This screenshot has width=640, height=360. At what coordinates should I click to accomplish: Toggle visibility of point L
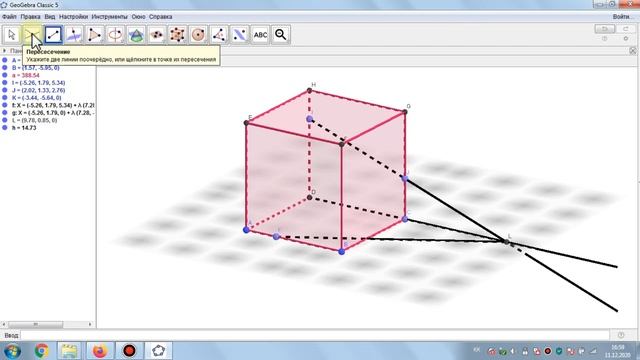pyautogui.click(x=5, y=120)
